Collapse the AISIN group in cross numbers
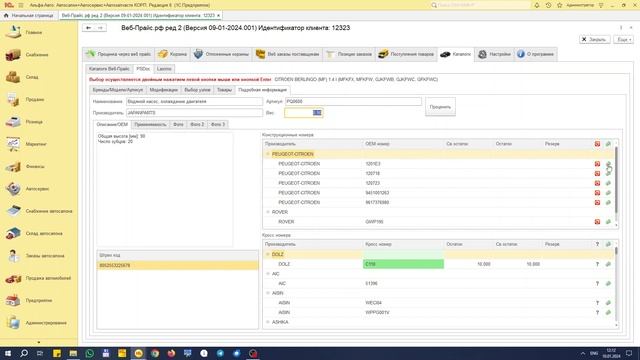 (x=268, y=293)
